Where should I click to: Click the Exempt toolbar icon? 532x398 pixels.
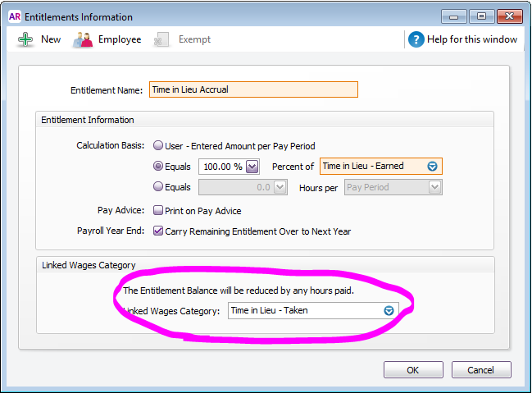161,39
